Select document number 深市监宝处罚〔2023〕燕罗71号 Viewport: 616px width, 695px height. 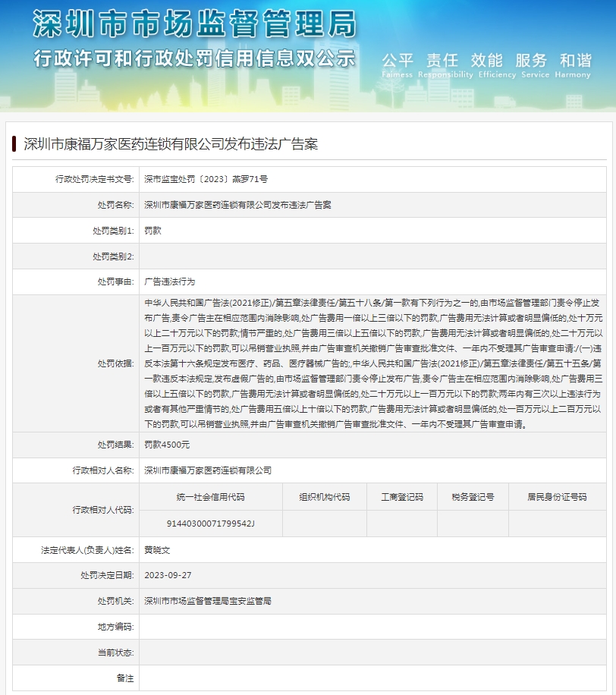tap(206, 179)
